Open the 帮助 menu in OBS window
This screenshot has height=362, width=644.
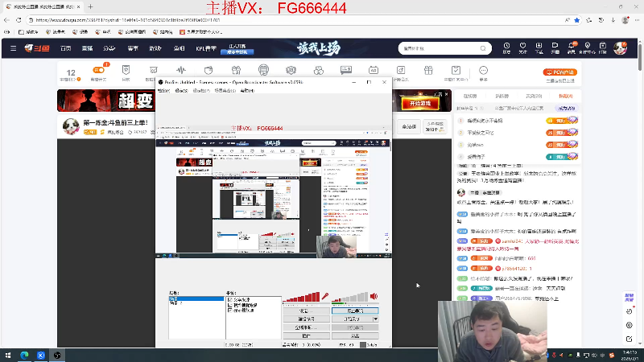(247, 91)
